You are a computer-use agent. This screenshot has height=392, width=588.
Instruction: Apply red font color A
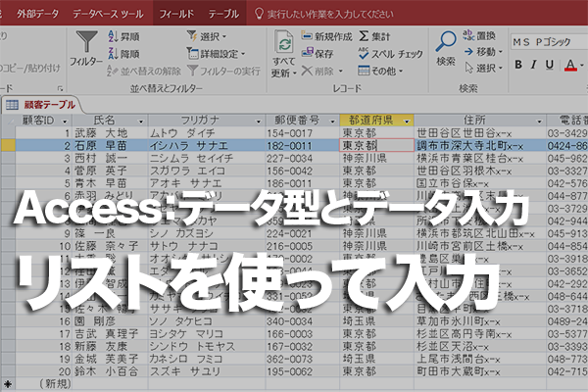coord(570,66)
